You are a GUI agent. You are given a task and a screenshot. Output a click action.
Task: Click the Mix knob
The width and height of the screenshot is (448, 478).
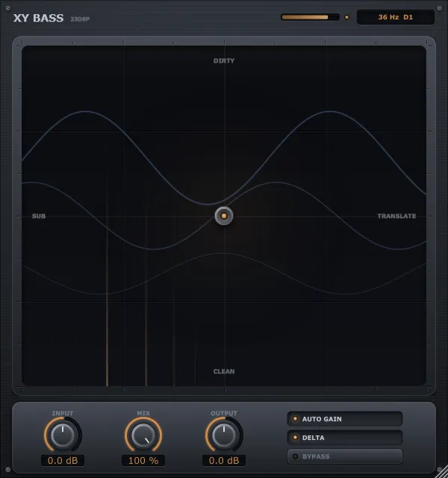click(143, 435)
